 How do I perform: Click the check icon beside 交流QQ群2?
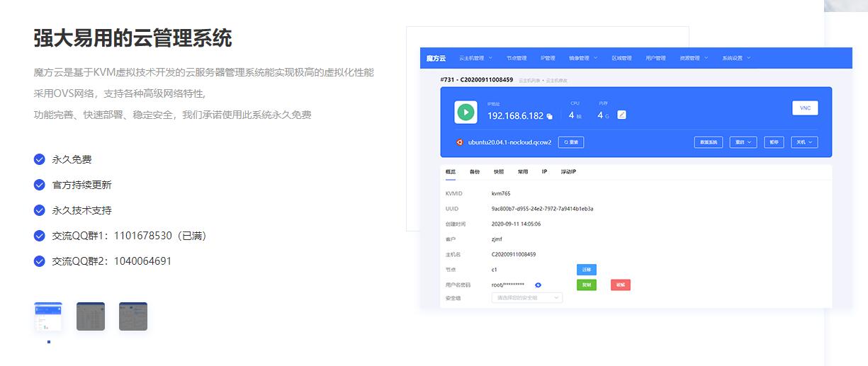tap(40, 261)
